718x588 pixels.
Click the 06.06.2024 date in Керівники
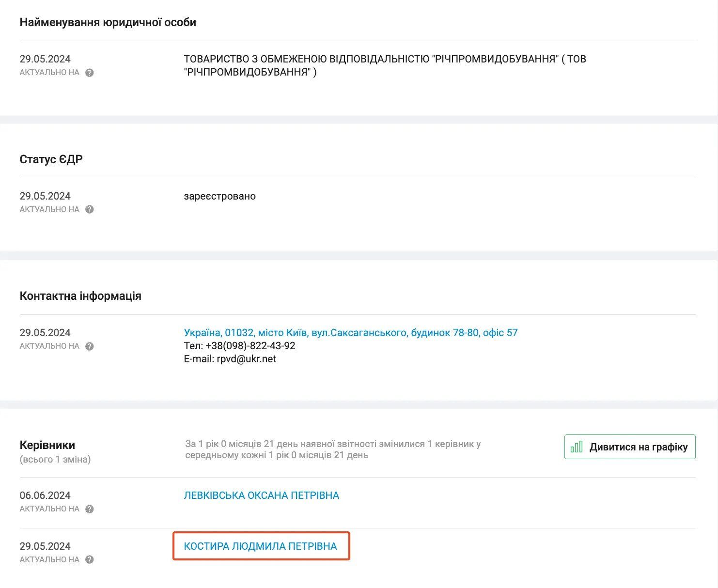click(x=45, y=495)
